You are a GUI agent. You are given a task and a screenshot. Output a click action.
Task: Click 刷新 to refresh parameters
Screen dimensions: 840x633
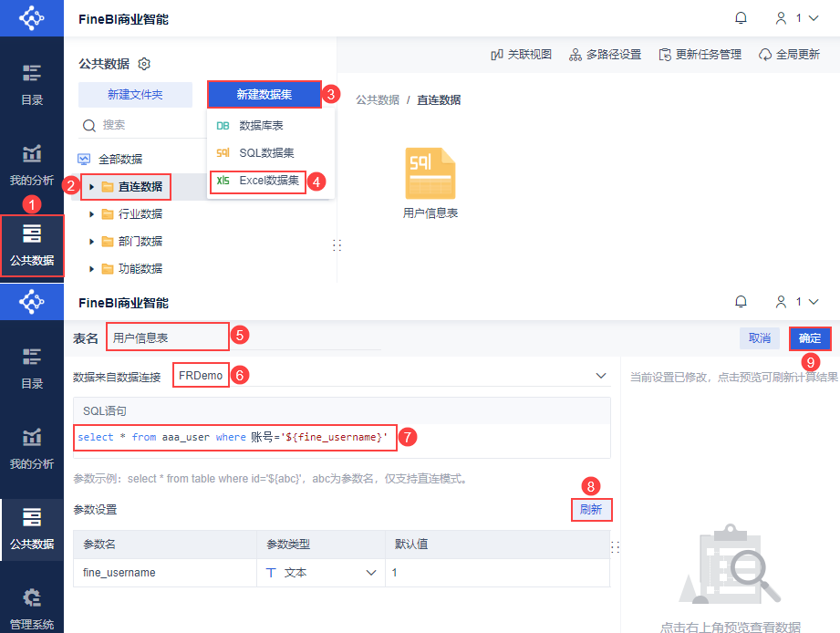pos(591,509)
